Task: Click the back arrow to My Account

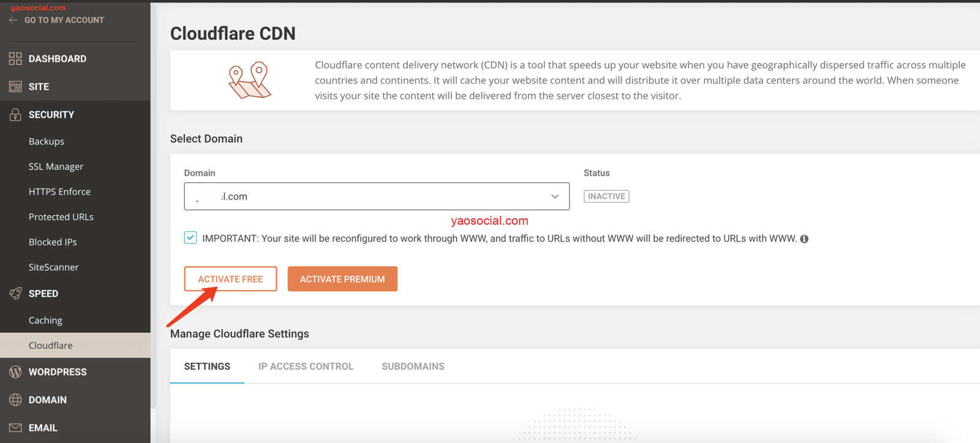Action: (x=13, y=20)
